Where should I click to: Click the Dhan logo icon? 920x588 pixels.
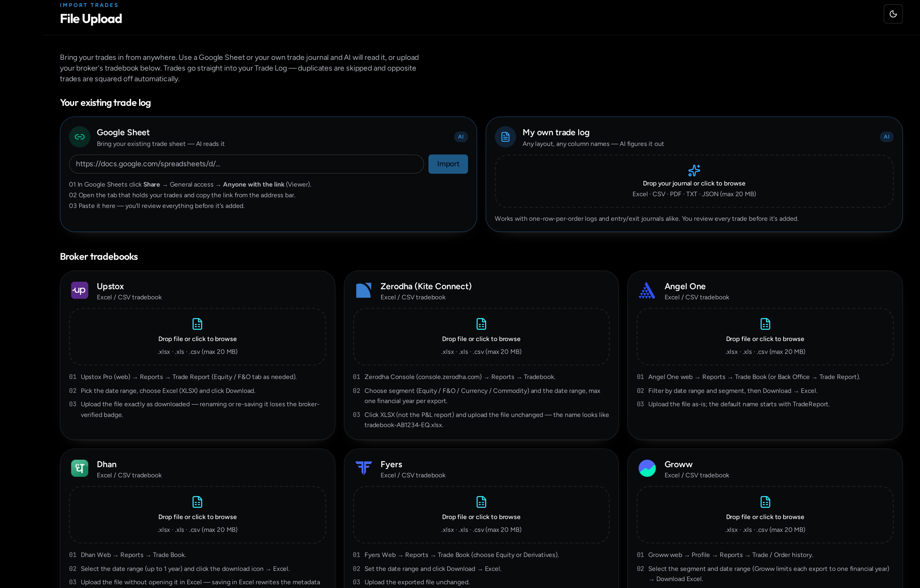click(79, 468)
